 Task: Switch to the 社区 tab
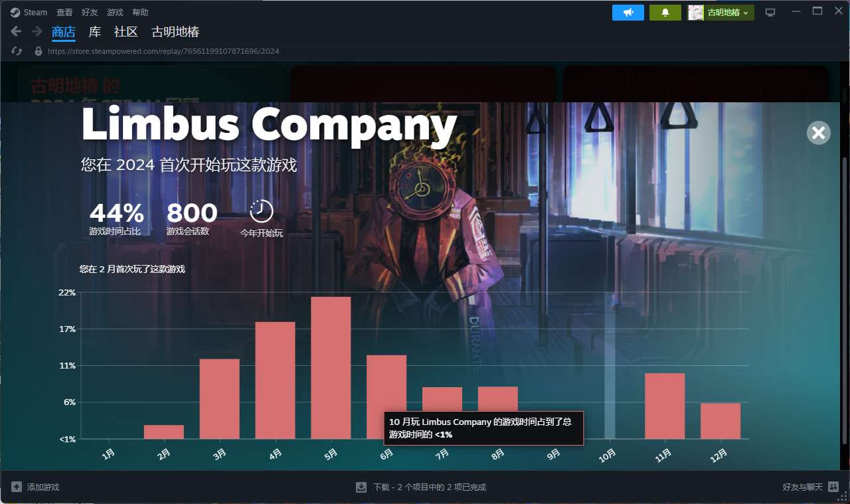point(126,32)
